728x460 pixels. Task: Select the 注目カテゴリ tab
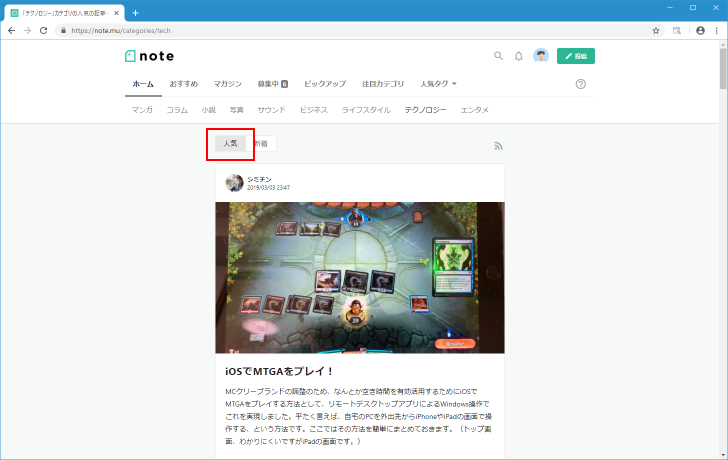tap(383, 84)
